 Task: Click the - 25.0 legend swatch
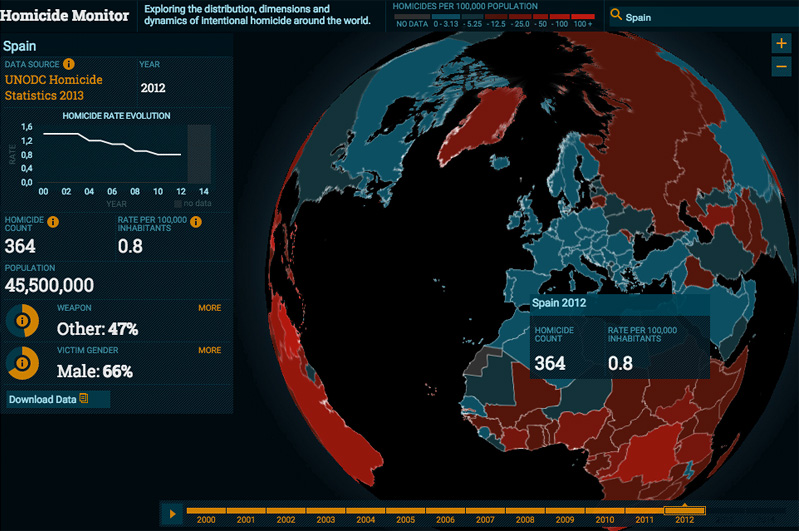[520, 17]
